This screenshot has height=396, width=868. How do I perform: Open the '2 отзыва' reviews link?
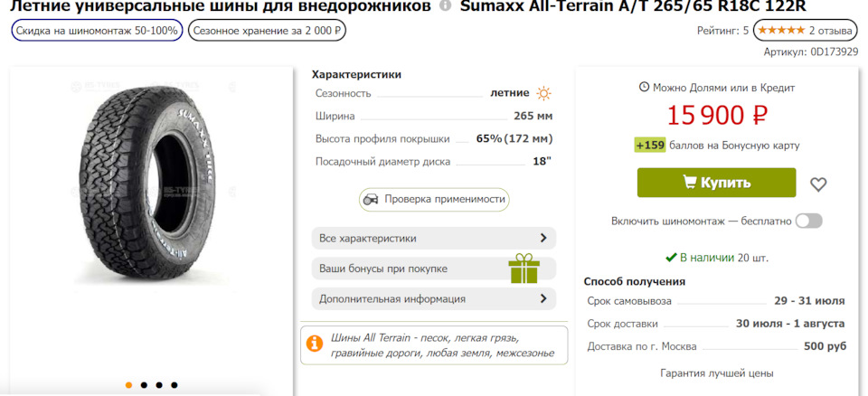(831, 30)
